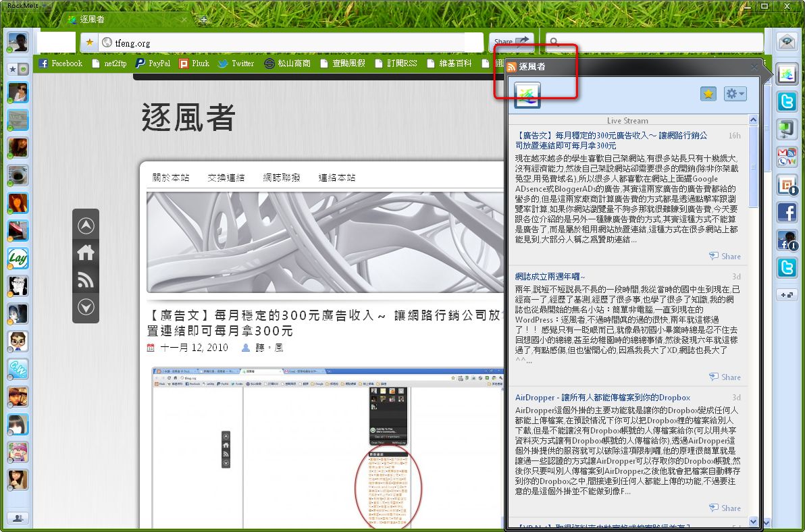The height and width of the screenshot is (532, 805).
Task: Click the Live Stream scrollbar thumb
Action: click(x=753, y=167)
